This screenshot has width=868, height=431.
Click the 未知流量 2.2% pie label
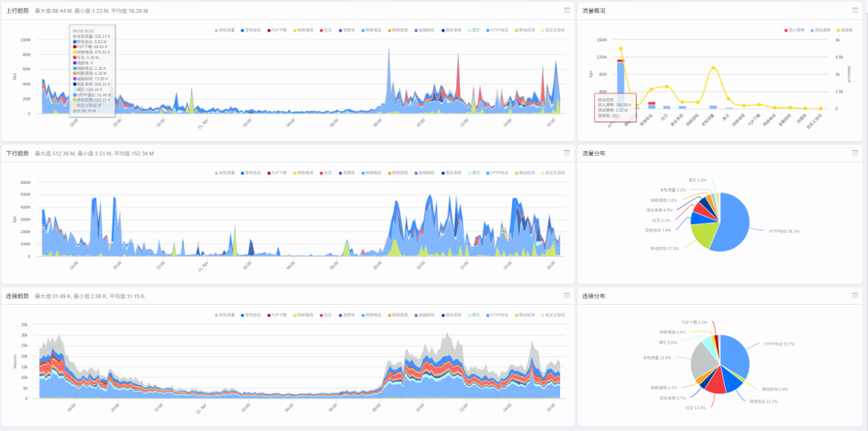point(673,190)
